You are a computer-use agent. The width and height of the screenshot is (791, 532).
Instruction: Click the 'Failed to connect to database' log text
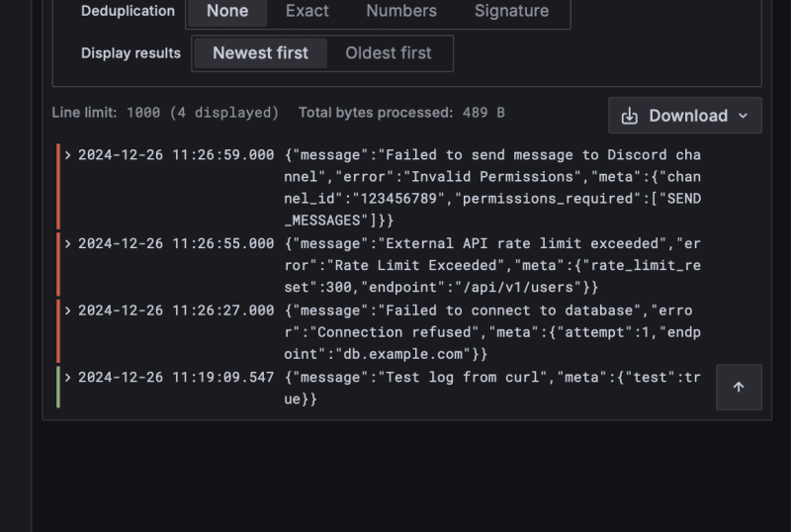tap(492, 332)
